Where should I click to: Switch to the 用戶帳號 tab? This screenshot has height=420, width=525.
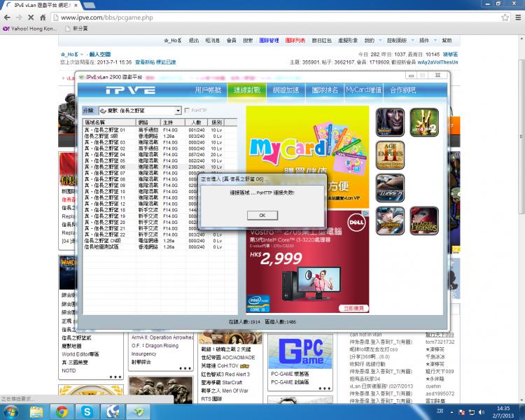pyautogui.click(x=209, y=90)
